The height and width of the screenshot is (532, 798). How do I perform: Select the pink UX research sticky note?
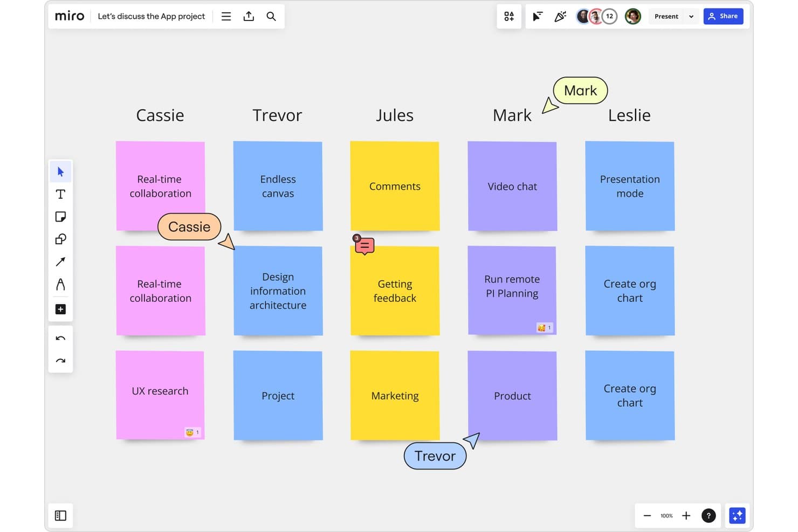point(160,395)
